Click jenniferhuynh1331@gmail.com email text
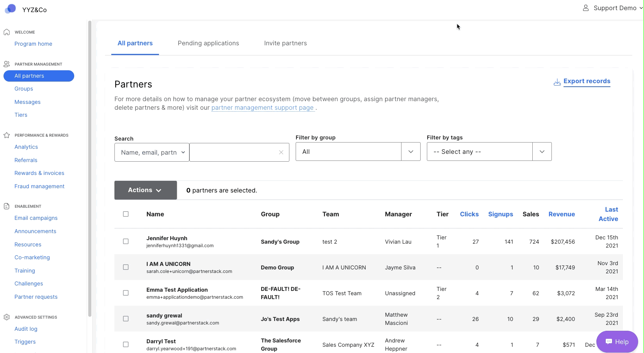Screen dimensions: 644x353 tap(180, 246)
